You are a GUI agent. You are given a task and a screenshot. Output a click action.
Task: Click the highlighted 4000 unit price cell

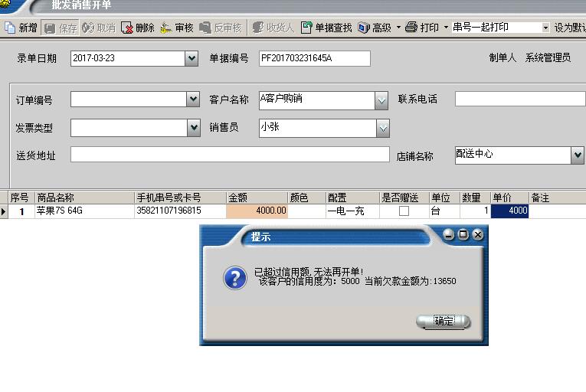pos(509,211)
